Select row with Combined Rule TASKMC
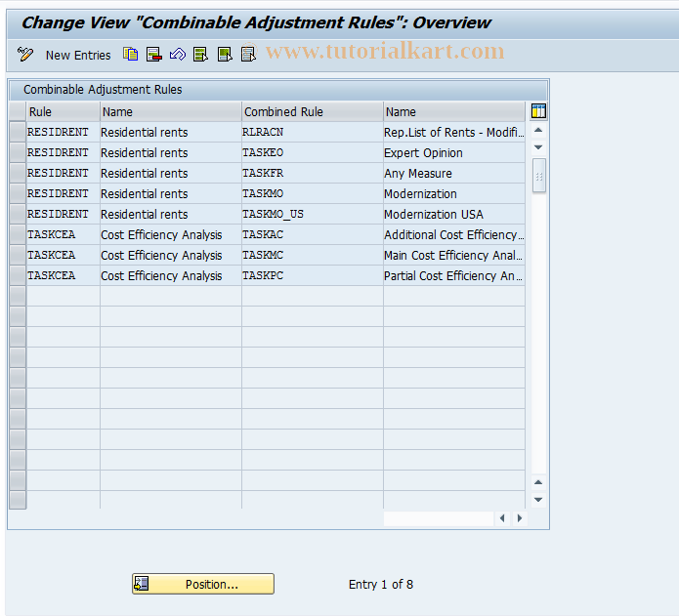 (x=18, y=255)
